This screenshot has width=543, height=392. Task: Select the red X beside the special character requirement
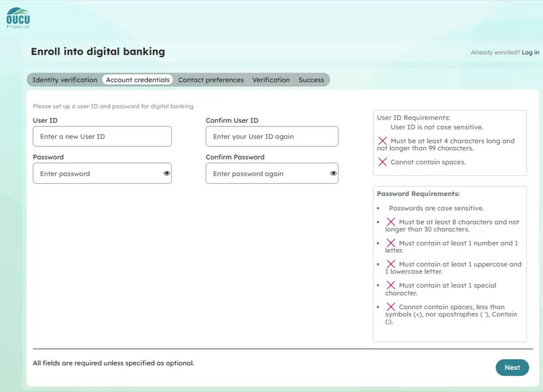(391, 285)
